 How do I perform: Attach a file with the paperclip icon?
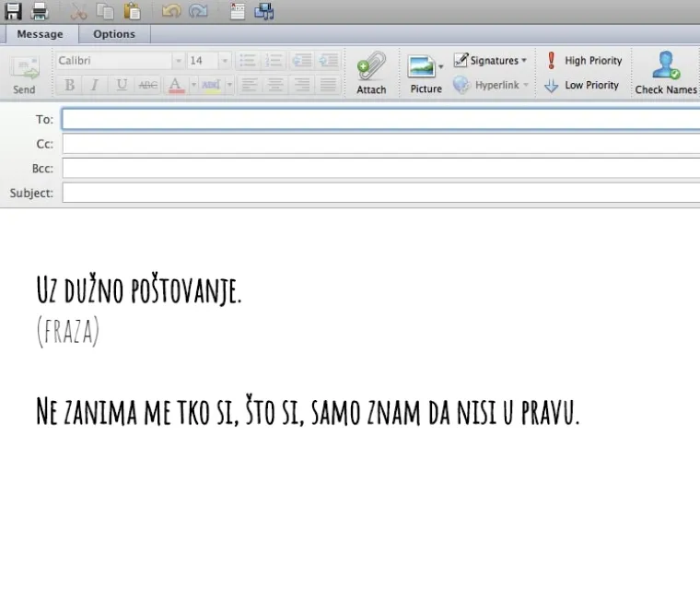tap(371, 72)
